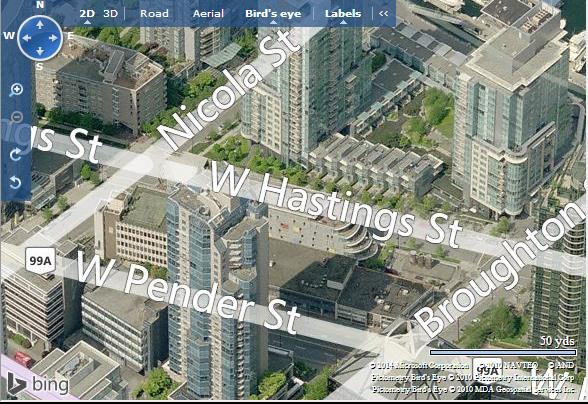Pan map west with left arrow
This screenshot has width=588, height=404.
[x=26, y=38]
